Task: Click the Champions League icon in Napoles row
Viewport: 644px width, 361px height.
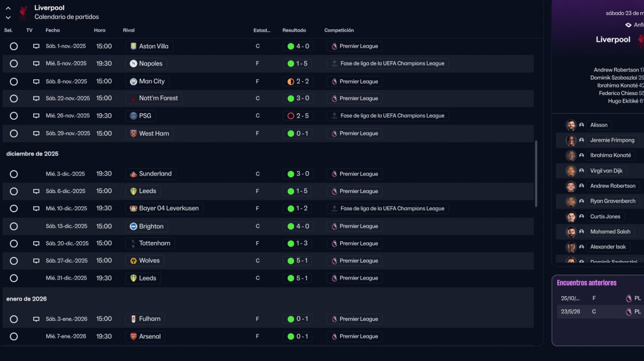Action: [x=335, y=64]
